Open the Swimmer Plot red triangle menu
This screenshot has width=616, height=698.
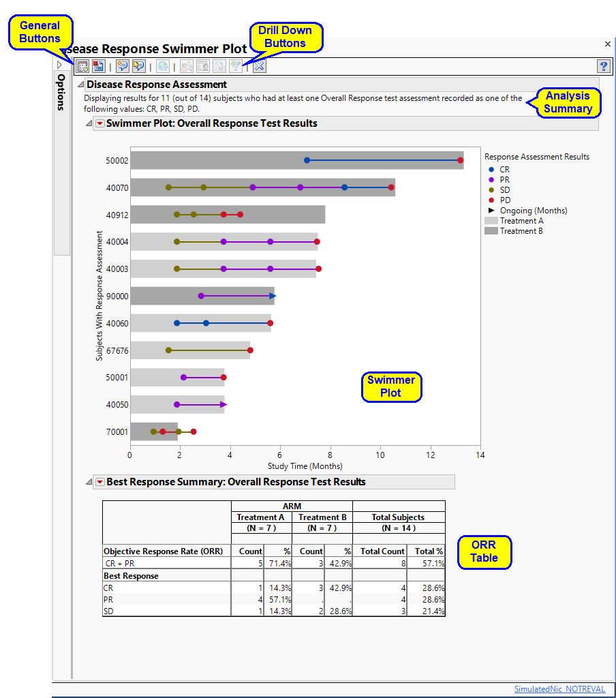100,123
